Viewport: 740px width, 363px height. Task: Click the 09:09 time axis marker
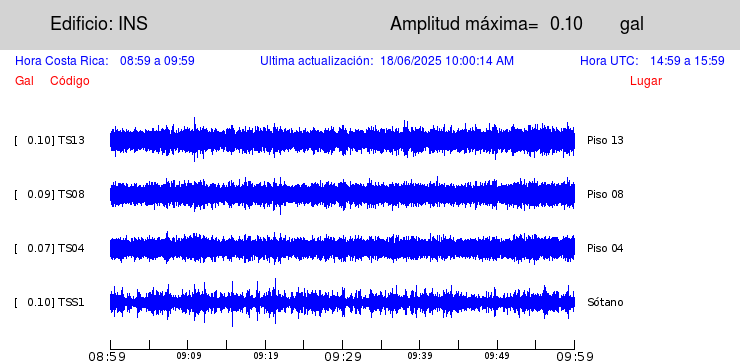pos(188,356)
